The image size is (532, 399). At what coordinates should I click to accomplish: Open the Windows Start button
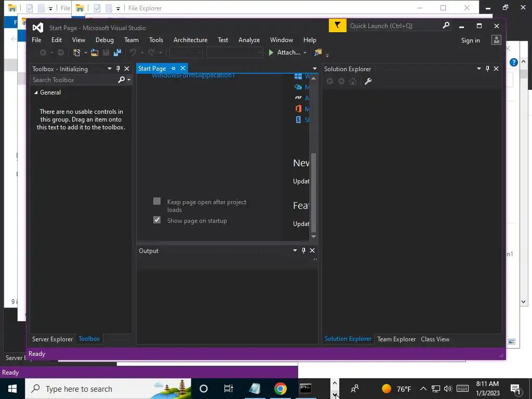pos(12,389)
